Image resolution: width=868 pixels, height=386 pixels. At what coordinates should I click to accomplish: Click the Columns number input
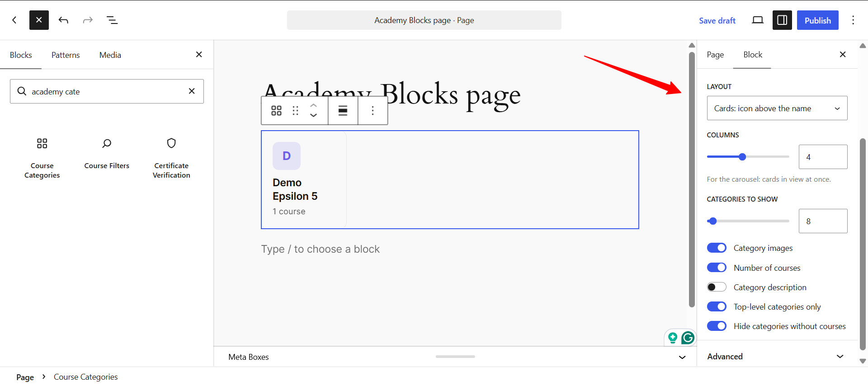tap(823, 157)
